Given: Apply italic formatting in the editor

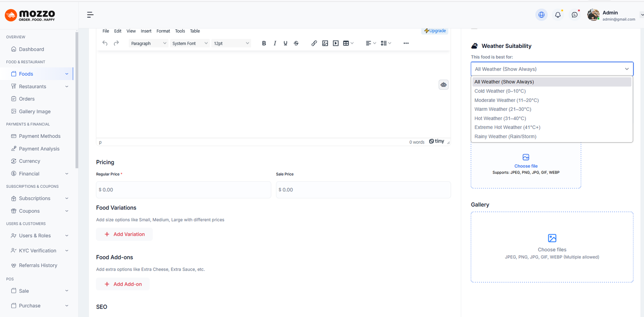Looking at the screenshot, I should (275, 43).
